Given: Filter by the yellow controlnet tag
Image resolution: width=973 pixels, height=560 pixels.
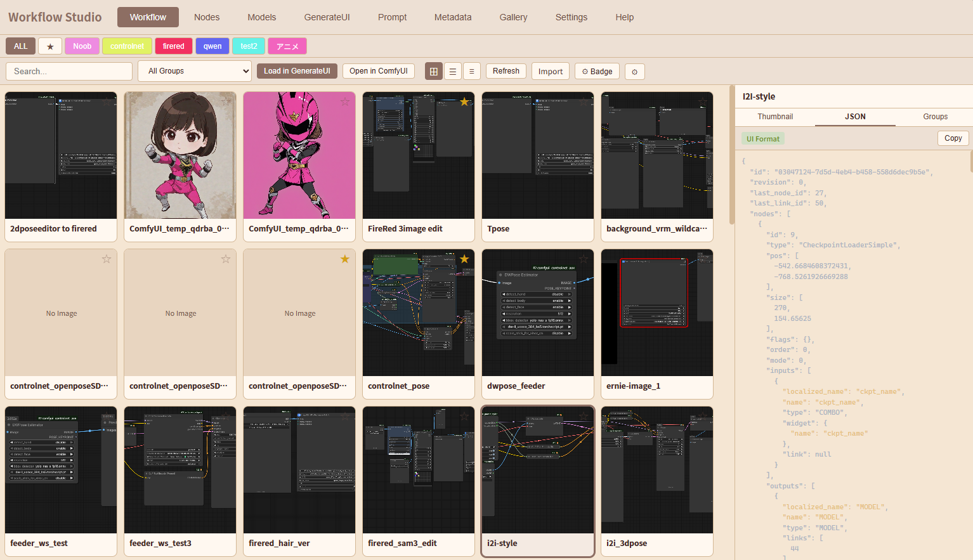Looking at the screenshot, I should tap(127, 46).
